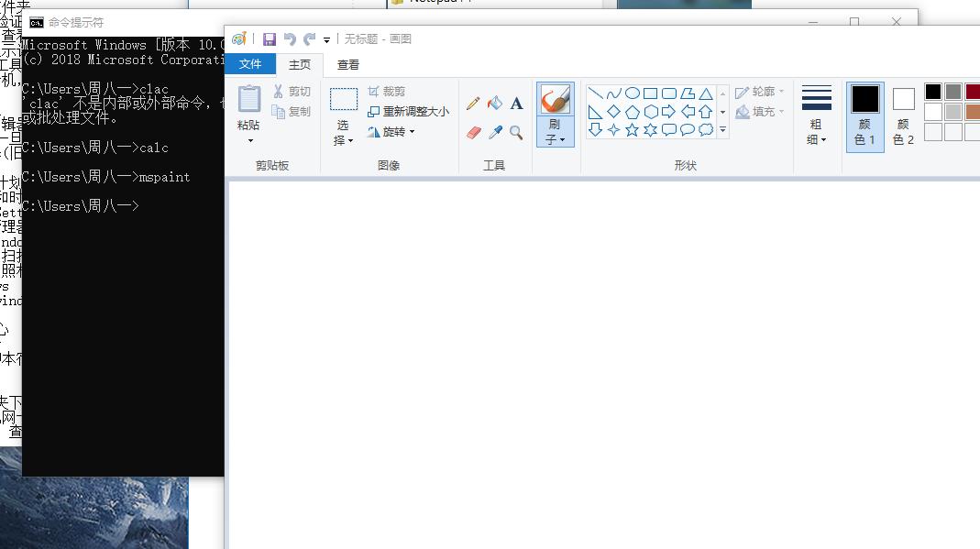Select the pink Eraser tool

click(473, 133)
